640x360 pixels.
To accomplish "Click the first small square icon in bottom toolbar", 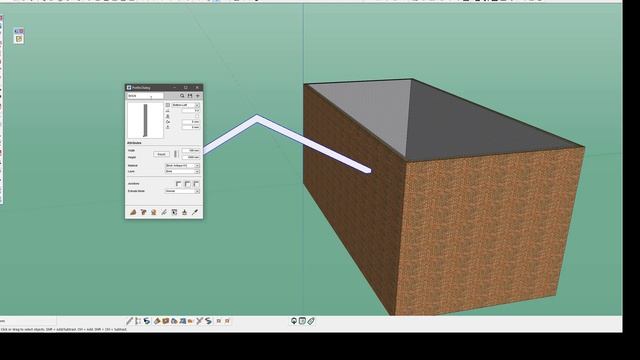I will (x=218, y=321).
